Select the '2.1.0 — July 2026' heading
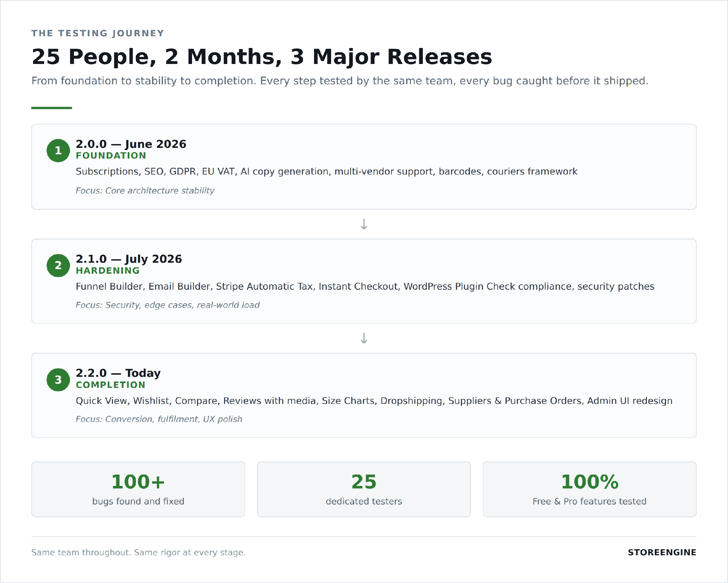This screenshot has width=728, height=583. pyautogui.click(x=129, y=259)
